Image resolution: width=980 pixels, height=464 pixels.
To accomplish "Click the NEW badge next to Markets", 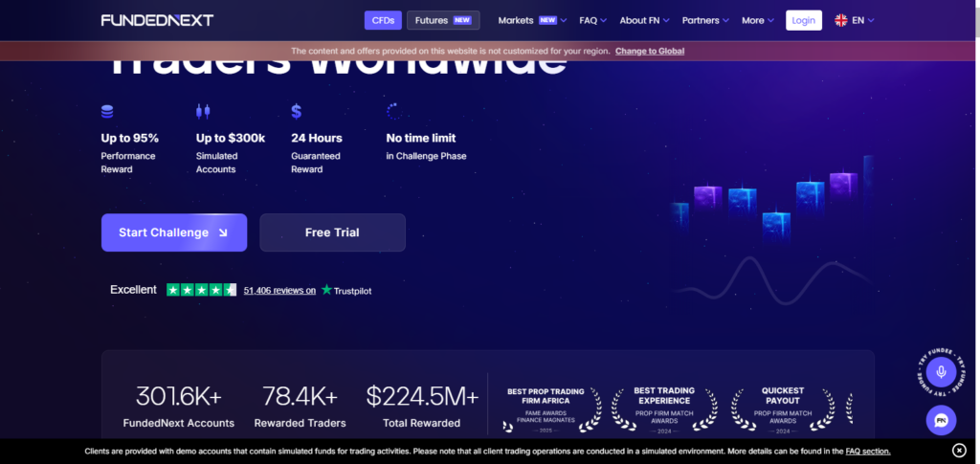I will coord(547,20).
